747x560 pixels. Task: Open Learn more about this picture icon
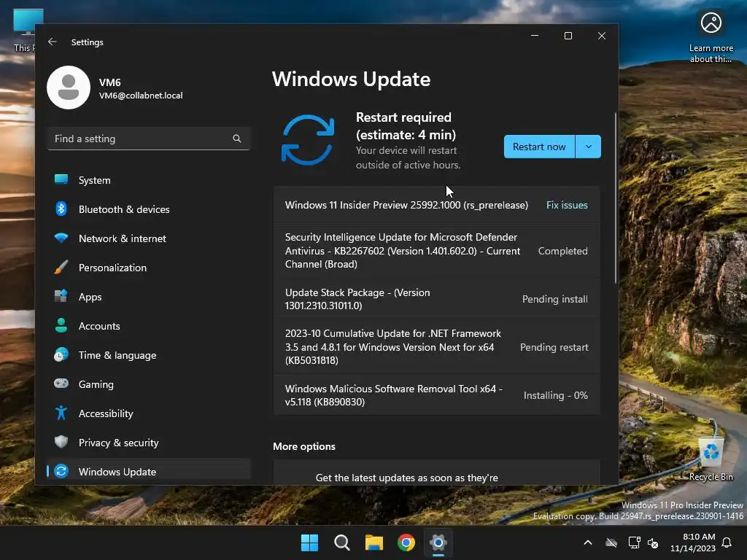coord(711,37)
